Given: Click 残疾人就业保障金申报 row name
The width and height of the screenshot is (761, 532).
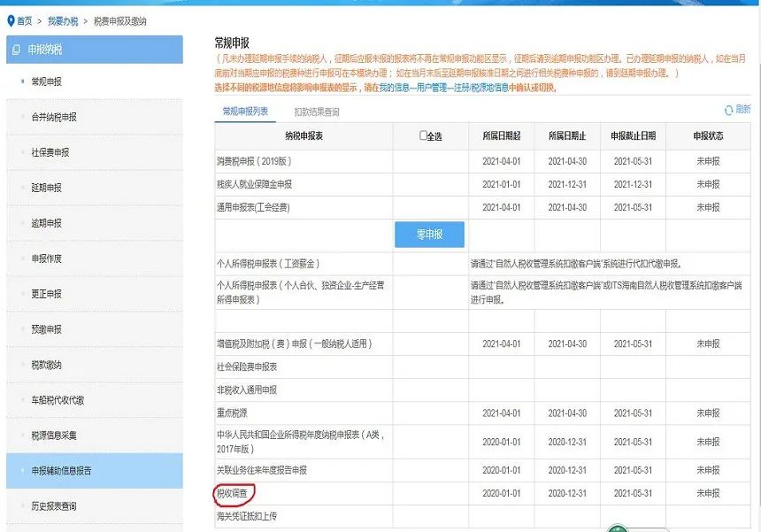Looking at the screenshot, I should coord(254,184).
